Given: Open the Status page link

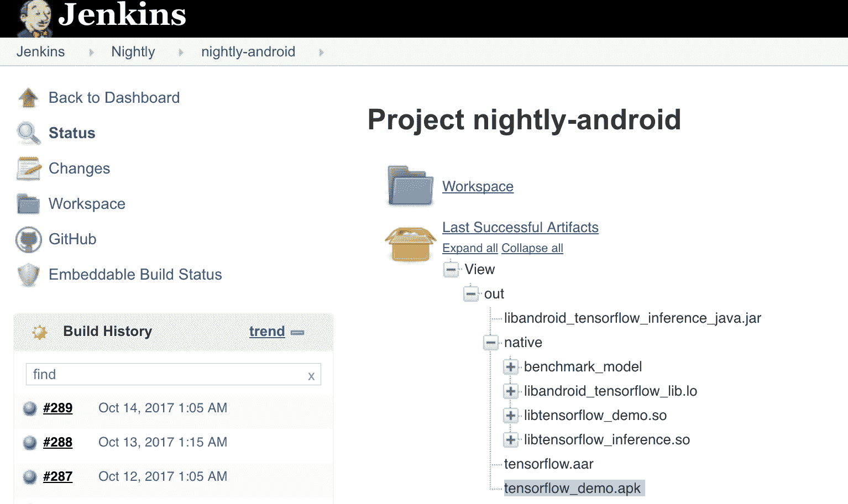Looking at the screenshot, I should (x=72, y=133).
